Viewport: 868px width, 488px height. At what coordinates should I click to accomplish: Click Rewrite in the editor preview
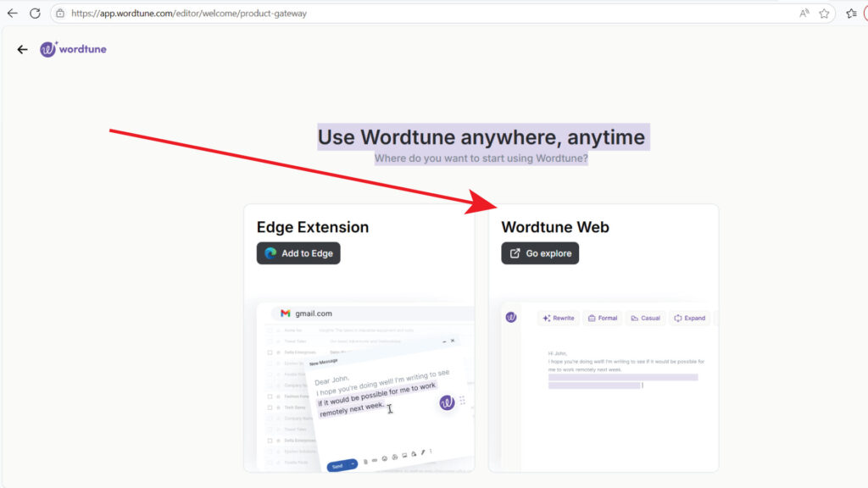click(558, 319)
